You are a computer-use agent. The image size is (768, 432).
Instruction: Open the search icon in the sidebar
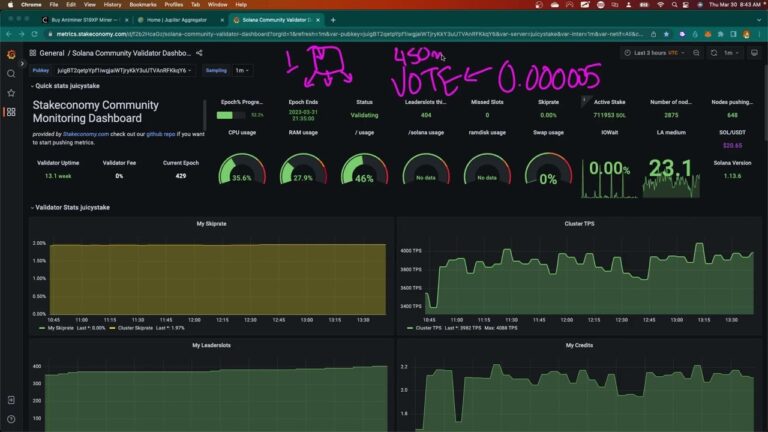tap(11, 74)
